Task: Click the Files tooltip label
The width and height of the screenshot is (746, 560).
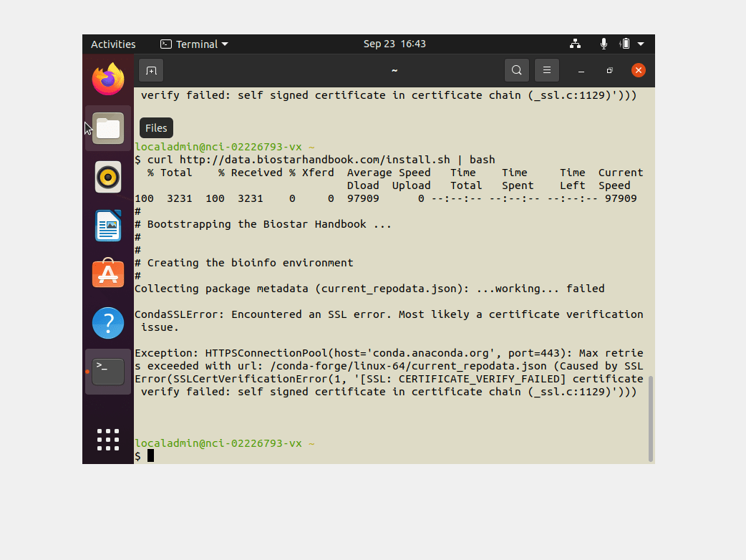Action: [x=156, y=127]
